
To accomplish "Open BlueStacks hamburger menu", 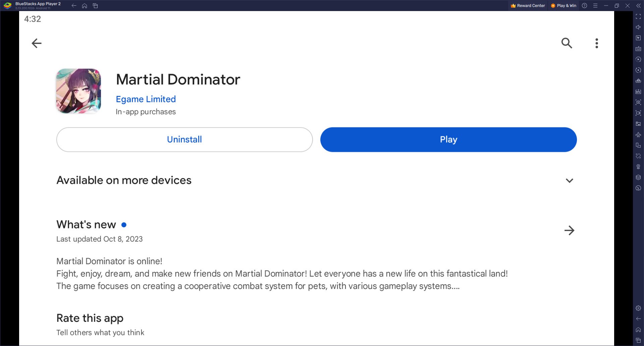I will [x=595, y=6].
